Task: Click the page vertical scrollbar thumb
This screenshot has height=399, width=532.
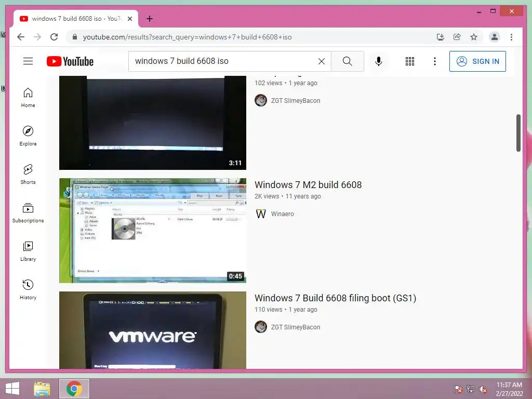Action: (518, 132)
